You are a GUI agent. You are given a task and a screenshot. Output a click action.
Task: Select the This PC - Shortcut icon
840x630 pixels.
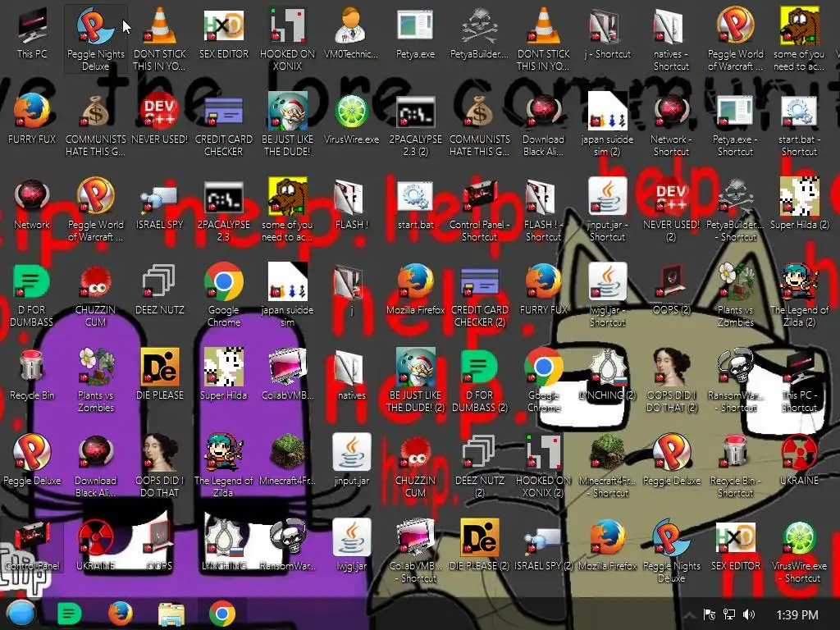[x=799, y=381]
